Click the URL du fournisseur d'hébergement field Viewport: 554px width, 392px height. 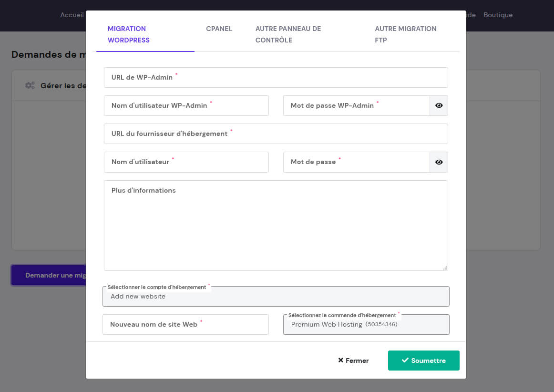[276, 134]
